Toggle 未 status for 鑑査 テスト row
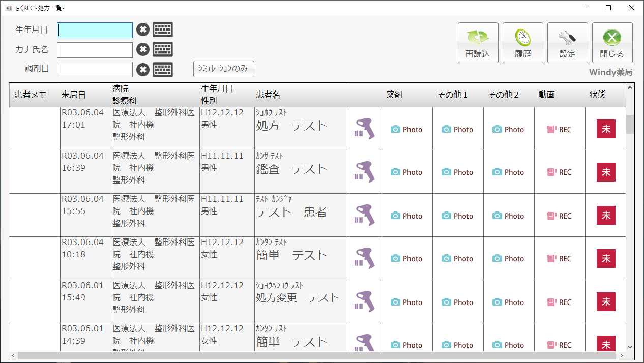Image resolution: width=644 pixels, height=363 pixels. [606, 172]
